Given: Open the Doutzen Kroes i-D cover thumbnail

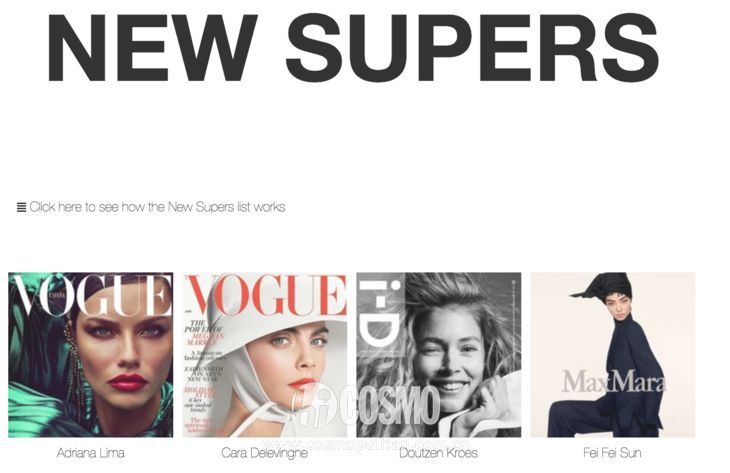Looking at the screenshot, I should click(x=439, y=355).
